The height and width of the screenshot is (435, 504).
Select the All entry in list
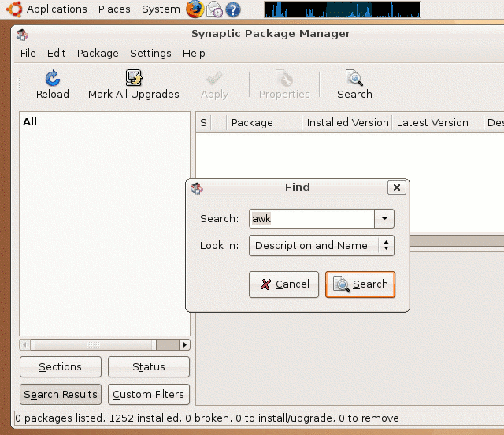click(x=30, y=121)
